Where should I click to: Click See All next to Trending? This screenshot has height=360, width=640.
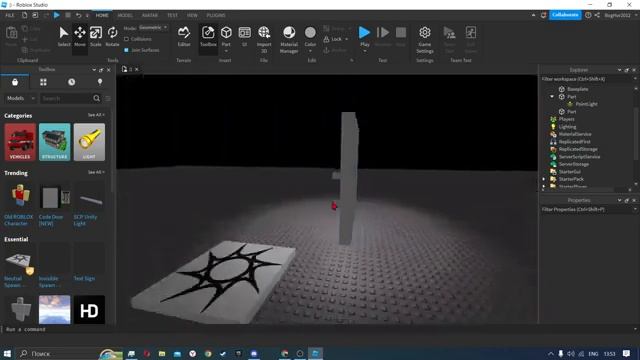coord(96,172)
